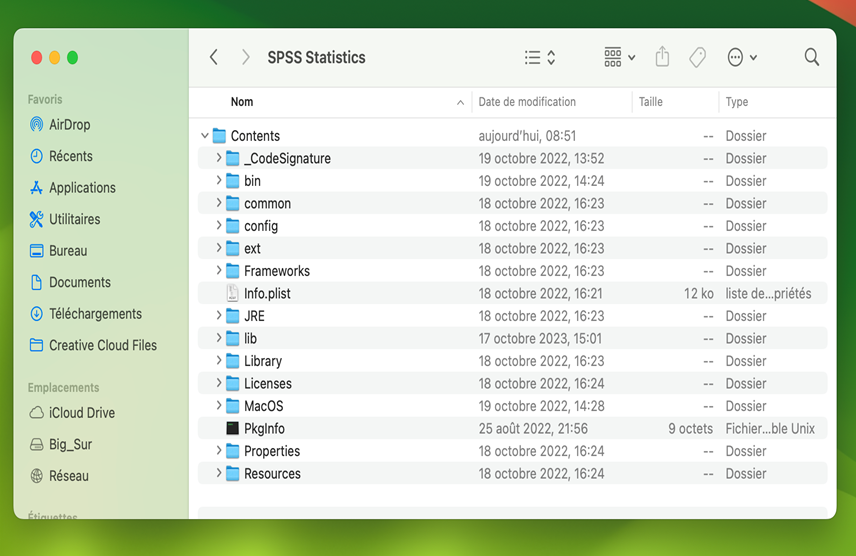Select the Info.plist file
This screenshot has height=556, width=856.
[x=267, y=294]
